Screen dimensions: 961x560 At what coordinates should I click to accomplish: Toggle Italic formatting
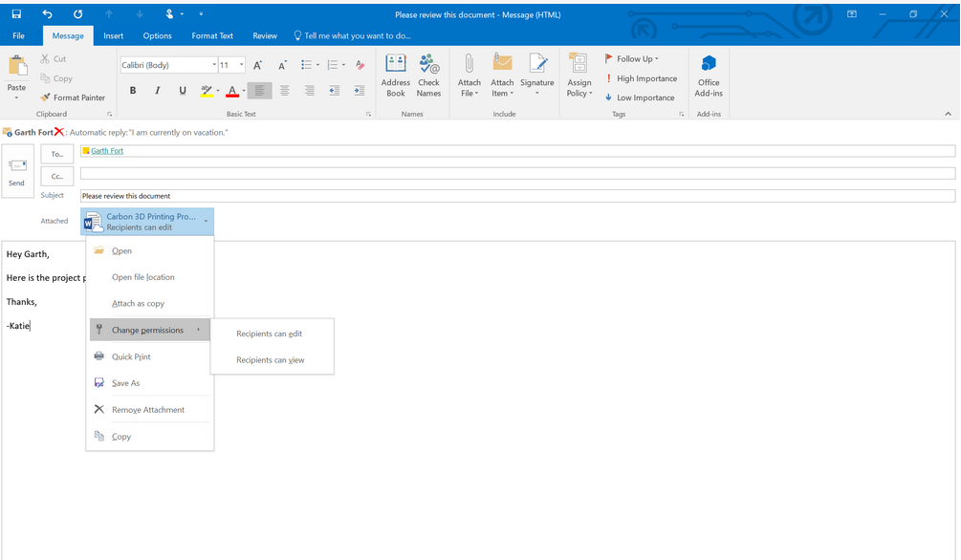[x=158, y=91]
